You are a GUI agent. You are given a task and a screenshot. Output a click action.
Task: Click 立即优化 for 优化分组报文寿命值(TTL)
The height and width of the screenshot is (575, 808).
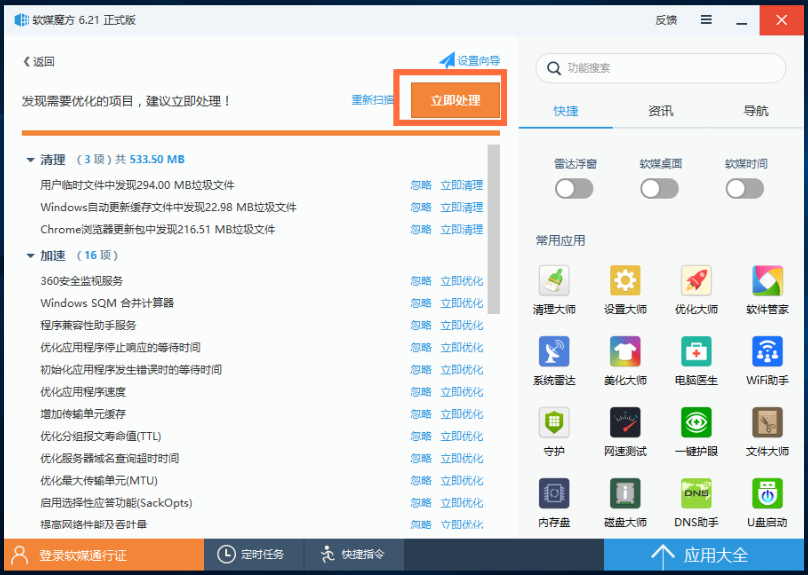click(462, 436)
